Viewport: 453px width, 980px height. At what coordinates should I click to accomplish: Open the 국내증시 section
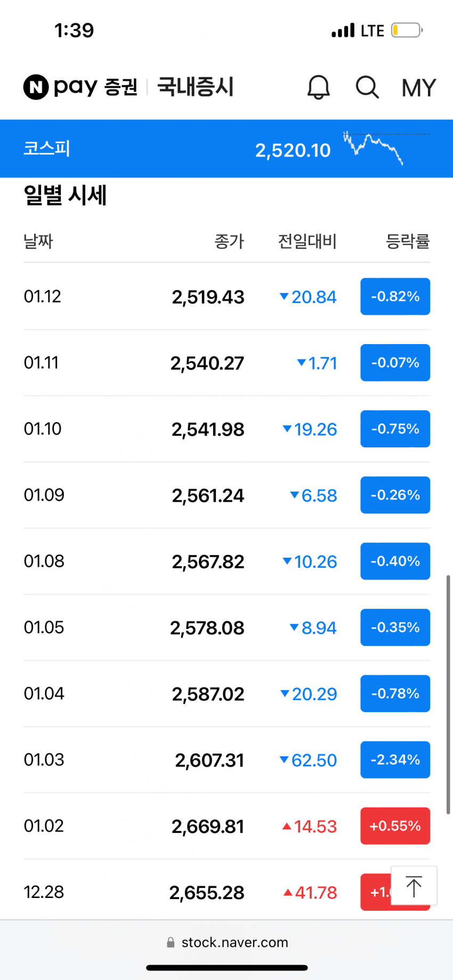196,87
